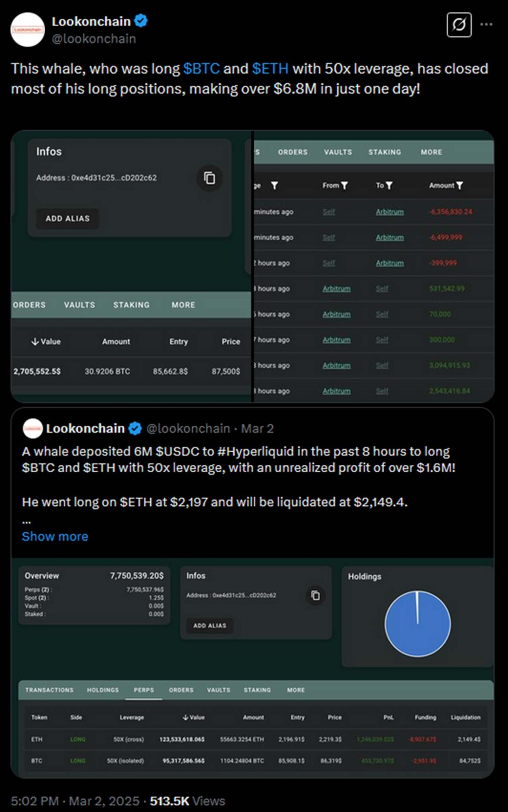
Task: Click the 513.5K Views count
Action: (187, 801)
